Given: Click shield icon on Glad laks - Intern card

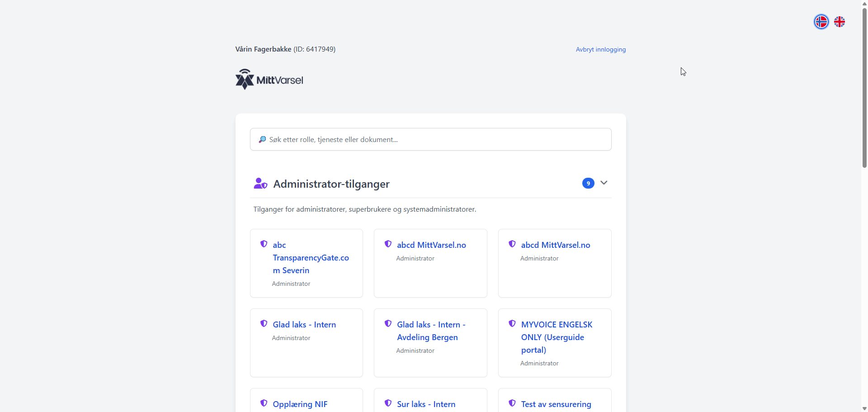Looking at the screenshot, I should pyautogui.click(x=264, y=324).
